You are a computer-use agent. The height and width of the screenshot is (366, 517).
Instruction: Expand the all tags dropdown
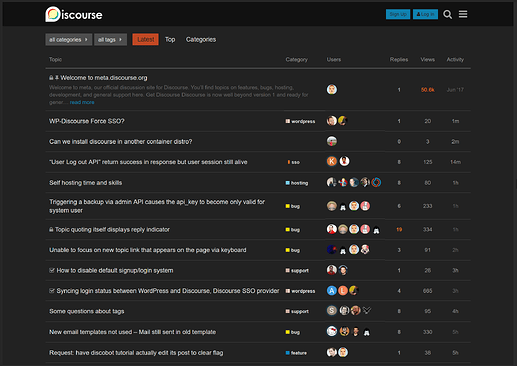[110, 40]
